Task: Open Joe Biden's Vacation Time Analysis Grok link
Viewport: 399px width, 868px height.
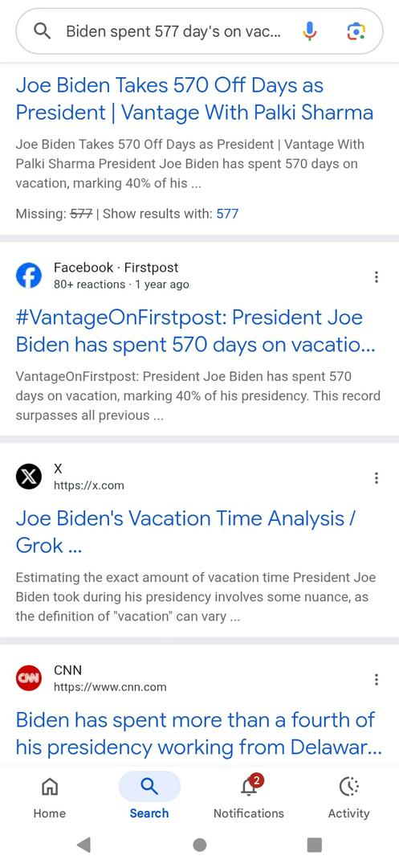Action: tap(185, 532)
